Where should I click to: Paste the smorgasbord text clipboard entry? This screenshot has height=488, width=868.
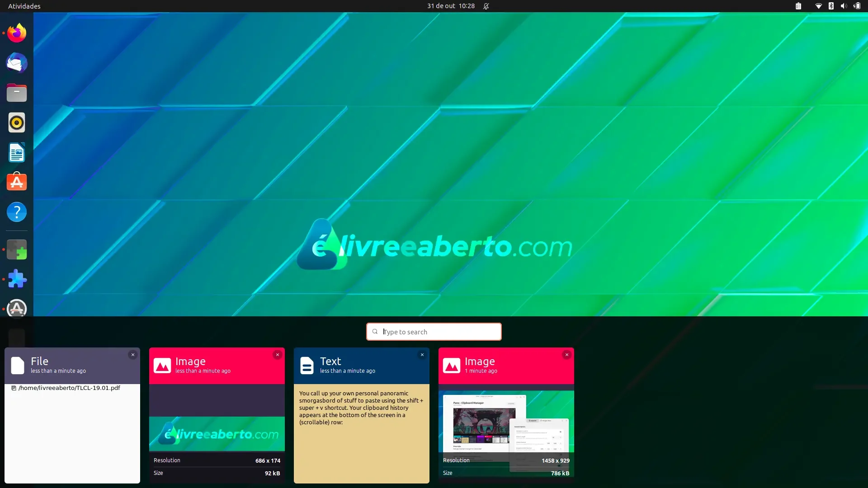coord(362,408)
